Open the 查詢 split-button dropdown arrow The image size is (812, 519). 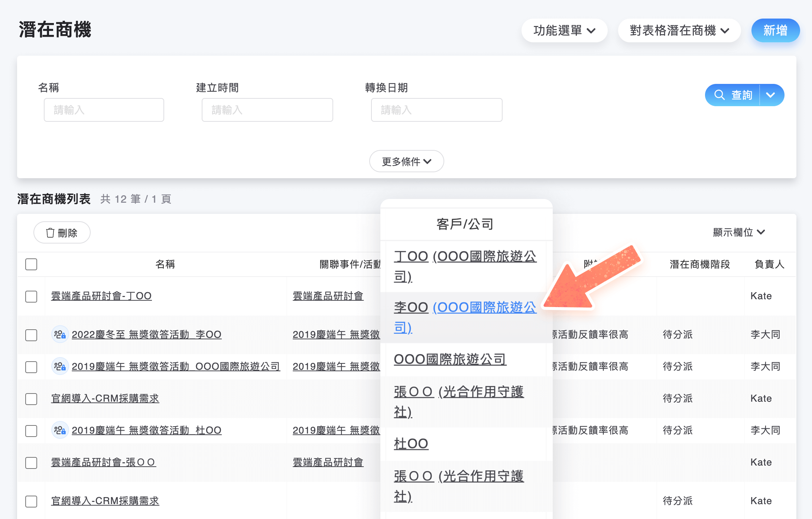771,95
